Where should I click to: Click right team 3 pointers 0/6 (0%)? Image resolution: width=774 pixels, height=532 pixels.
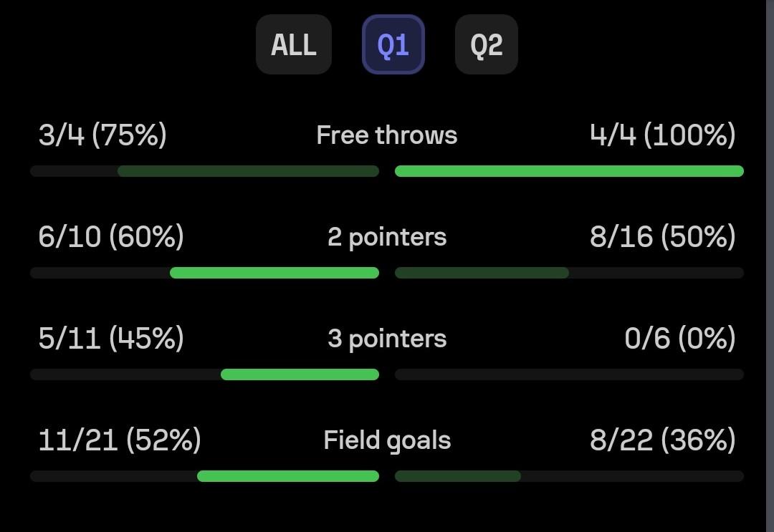pos(679,338)
